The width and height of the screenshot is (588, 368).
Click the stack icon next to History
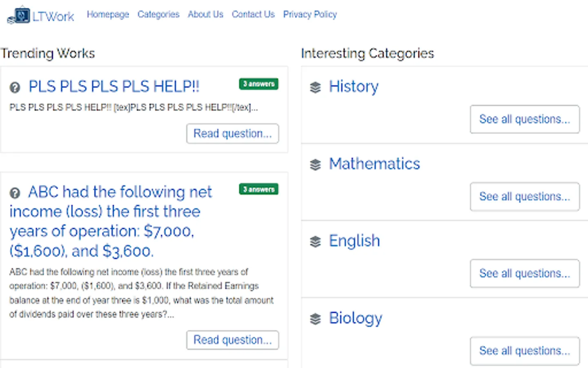315,87
